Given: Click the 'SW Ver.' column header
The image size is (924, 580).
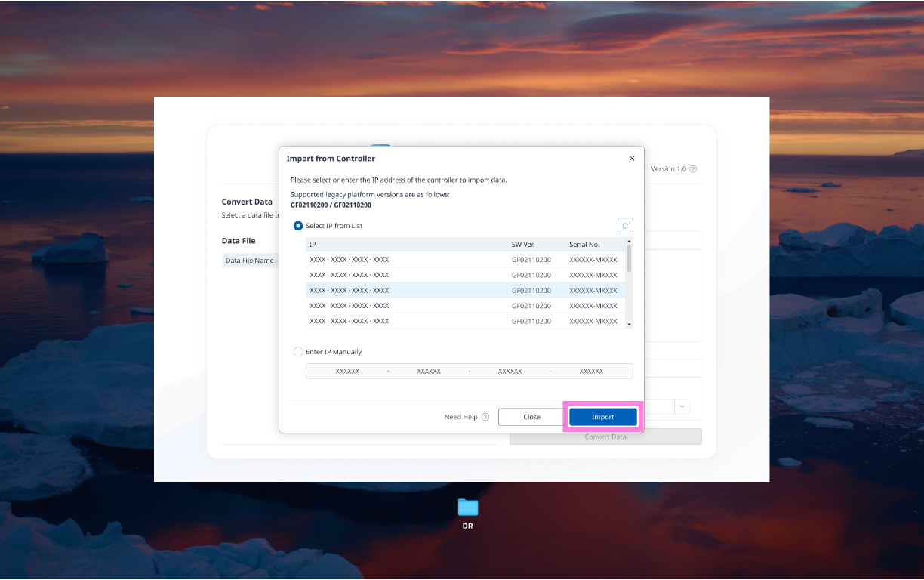Looking at the screenshot, I should (x=522, y=245).
